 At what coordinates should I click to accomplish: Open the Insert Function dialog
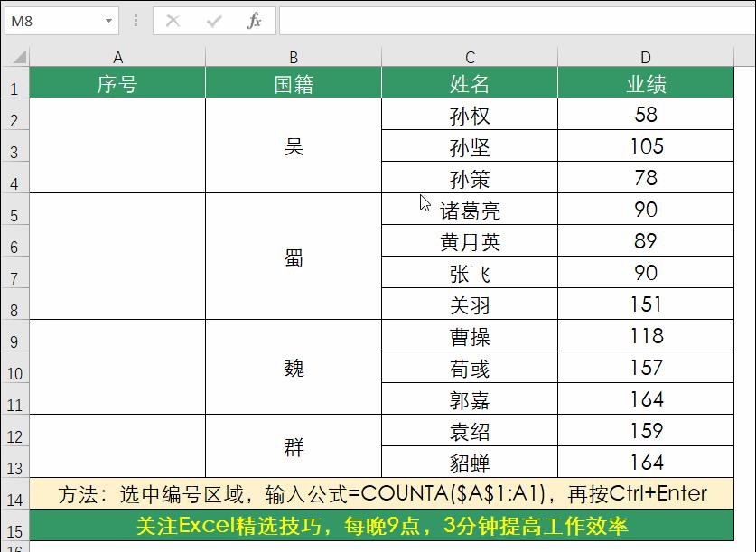click(x=254, y=21)
